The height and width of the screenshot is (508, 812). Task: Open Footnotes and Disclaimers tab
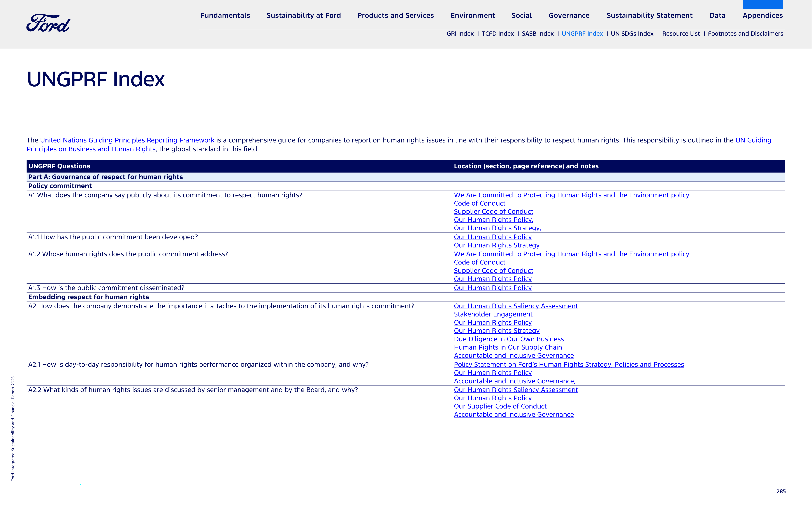point(745,34)
